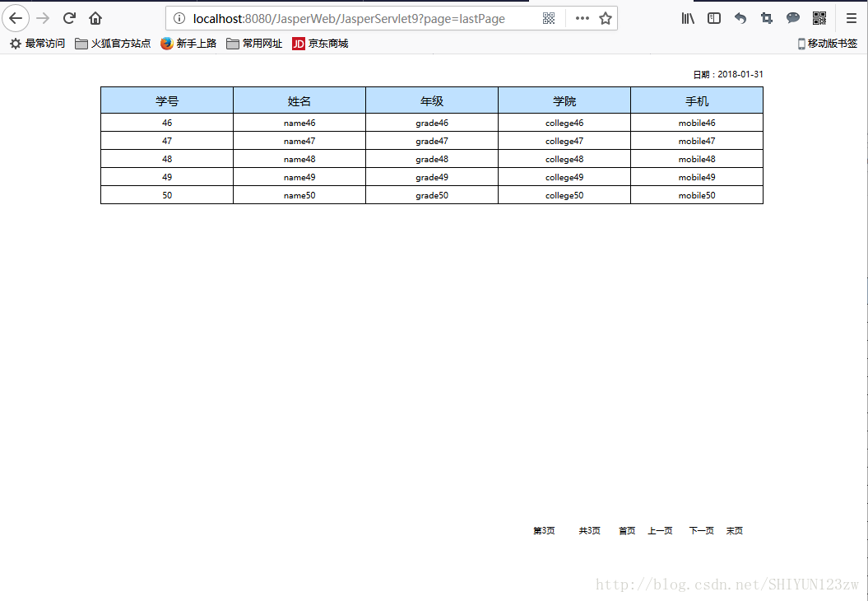Image resolution: width=868 pixels, height=601 pixels.
Task: Open the page actions three-dot menu
Action: point(583,18)
